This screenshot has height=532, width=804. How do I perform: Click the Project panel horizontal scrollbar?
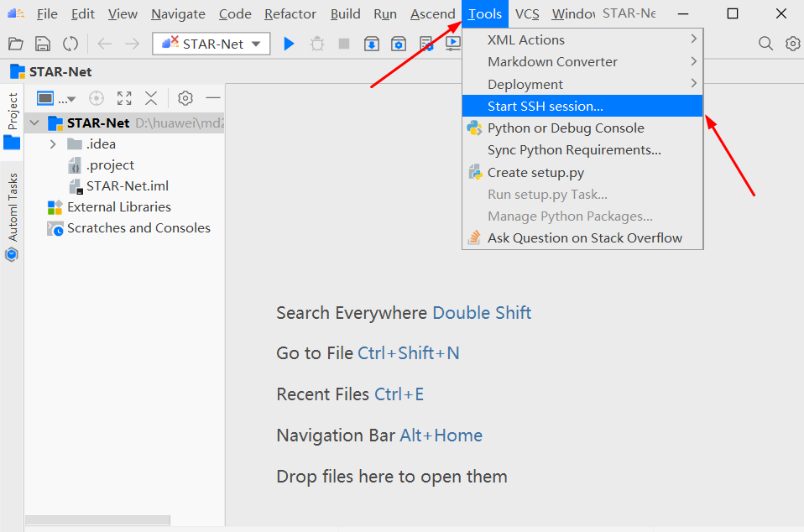(97, 520)
